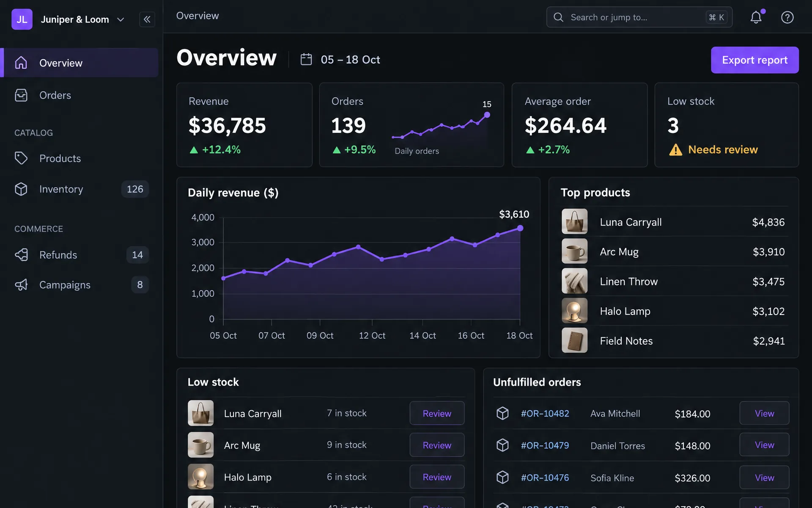Image resolution: width=812 pixels, height=508 pixels.
Task: Click the Needs review warning link
Action: pos(723,150)
